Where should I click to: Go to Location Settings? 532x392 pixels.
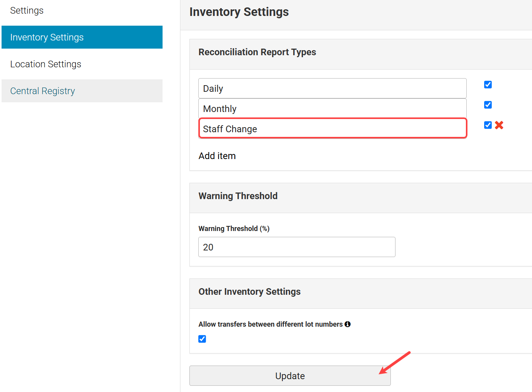point(45,64)
